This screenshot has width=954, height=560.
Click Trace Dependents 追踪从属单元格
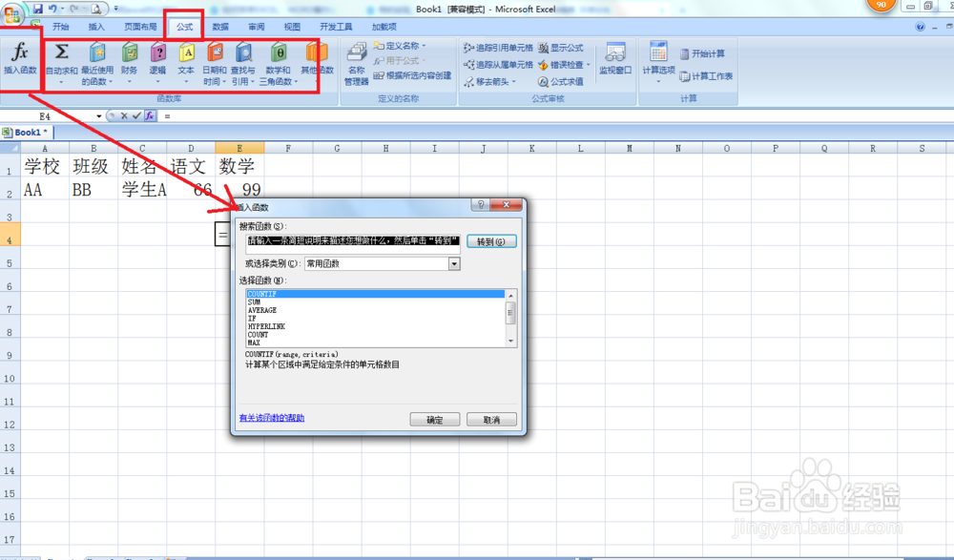pos(498,65)
